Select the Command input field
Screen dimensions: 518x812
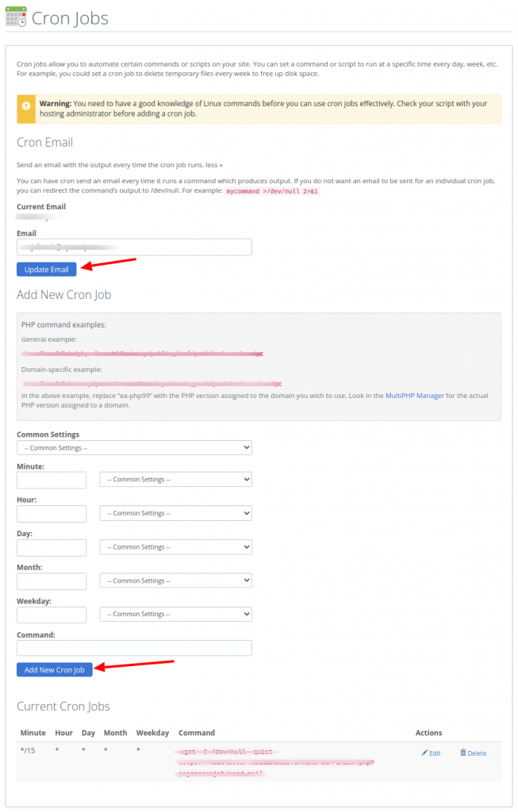point(133,647)
